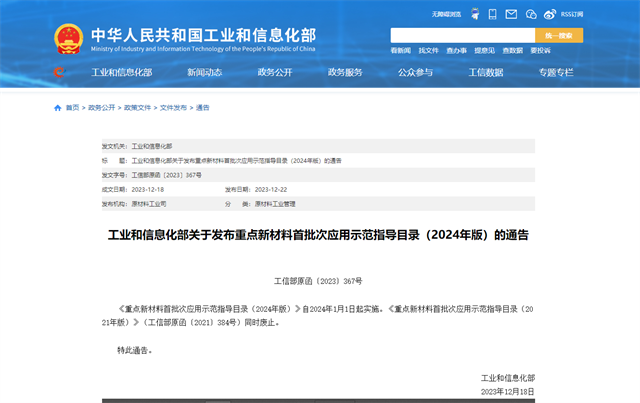Click the 特此通告 paragraph
Screen dimensions: 640x403
134,350
